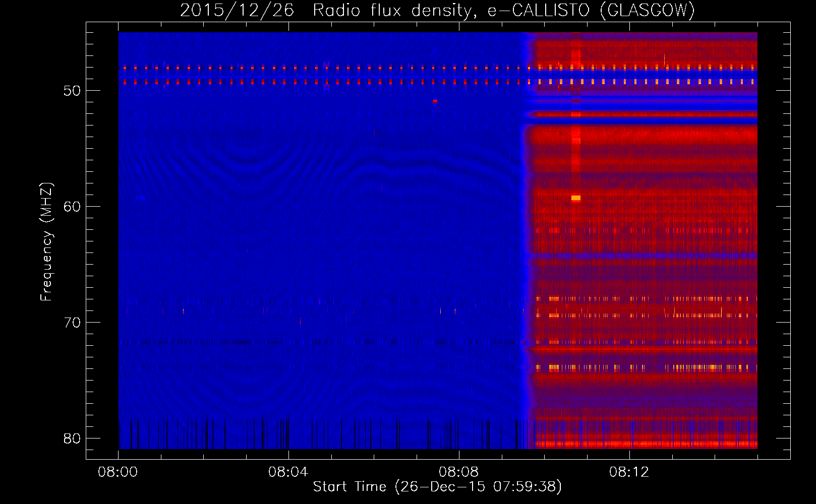Click the 08:00 time tick label
Image resolution: width=816 pixels, height=504 pixels.
[118, 472]
